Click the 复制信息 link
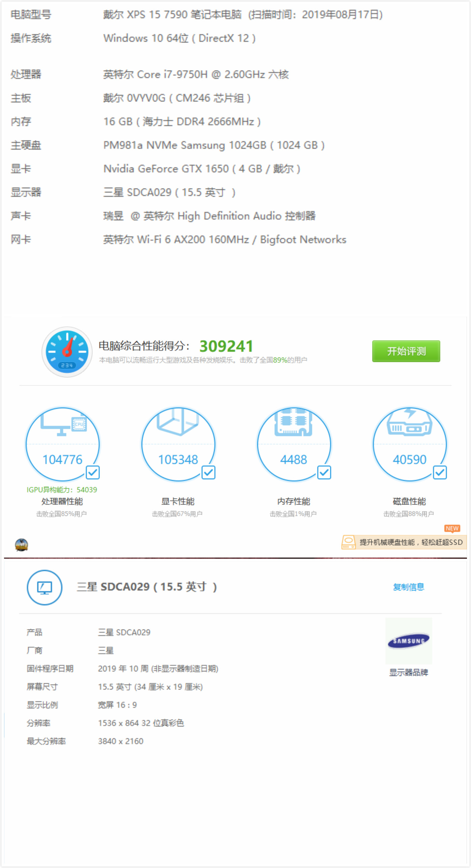Screen dimensions: 471x868 pos(408,587)
